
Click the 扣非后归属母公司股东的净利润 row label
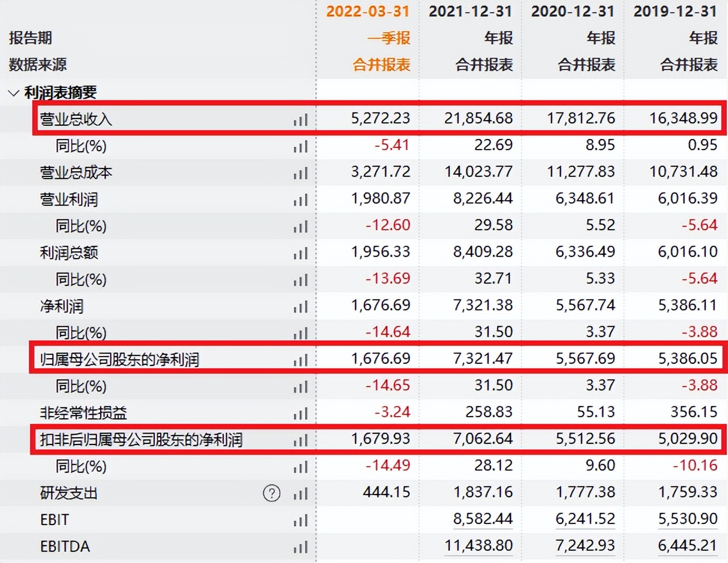click(141, 439)
